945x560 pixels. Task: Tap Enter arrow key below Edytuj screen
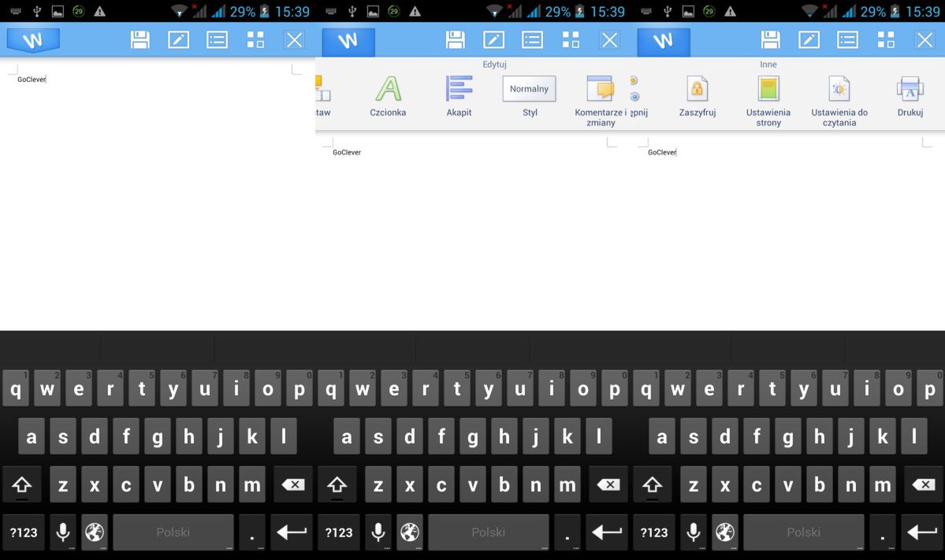click(x=607, y=532)
